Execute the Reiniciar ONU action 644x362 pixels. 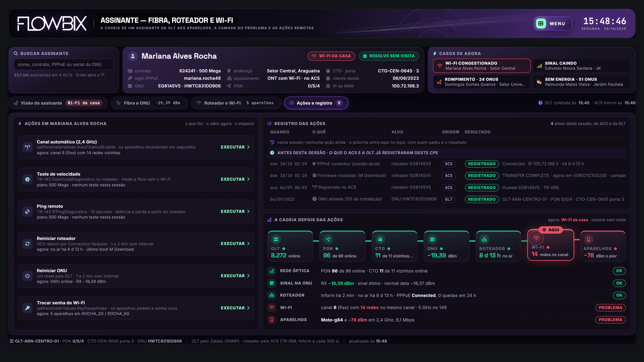(x=235, y=276)
